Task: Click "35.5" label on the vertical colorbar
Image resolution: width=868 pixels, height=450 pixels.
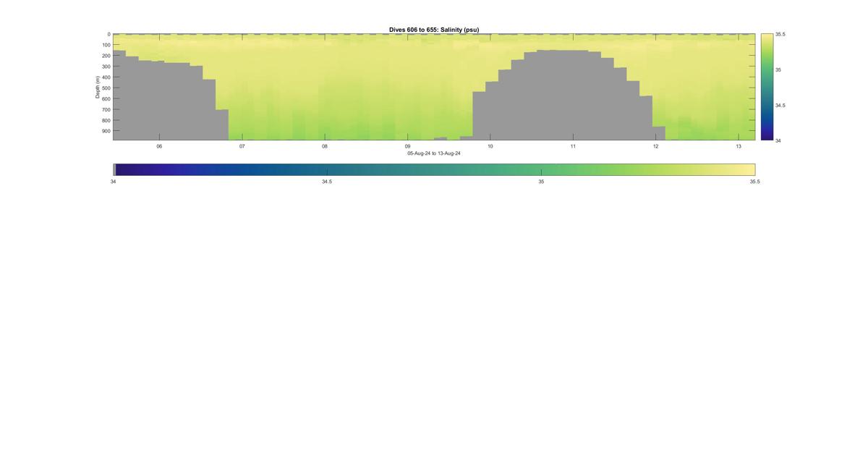Action: tap(780, 34)
